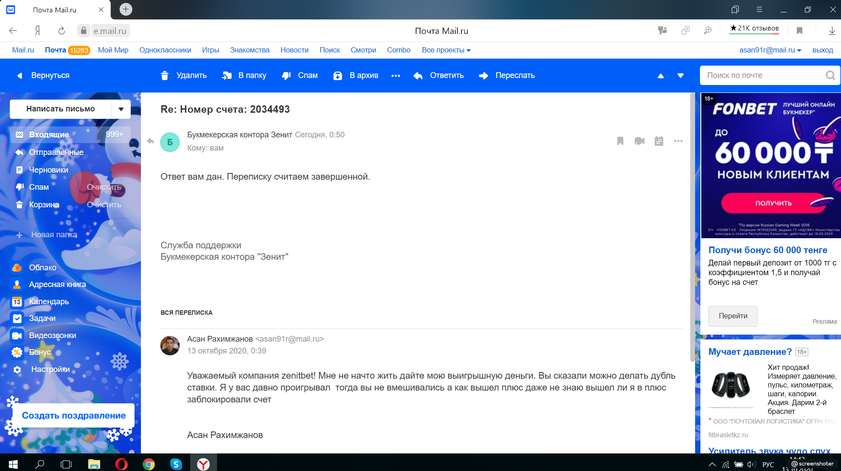Open the browser menu icon
This screenshot has width=841, height=471.
pos(759,9)
